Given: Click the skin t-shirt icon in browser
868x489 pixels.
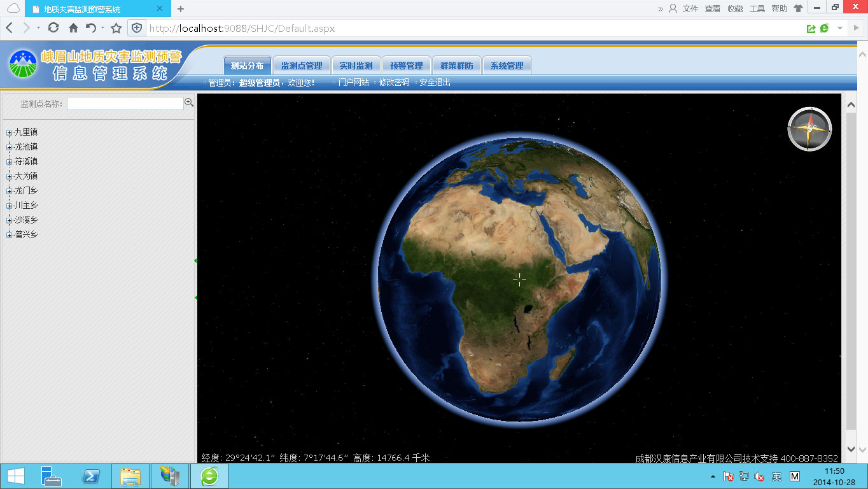Looking at the screenshot, I should click(798, 8).
